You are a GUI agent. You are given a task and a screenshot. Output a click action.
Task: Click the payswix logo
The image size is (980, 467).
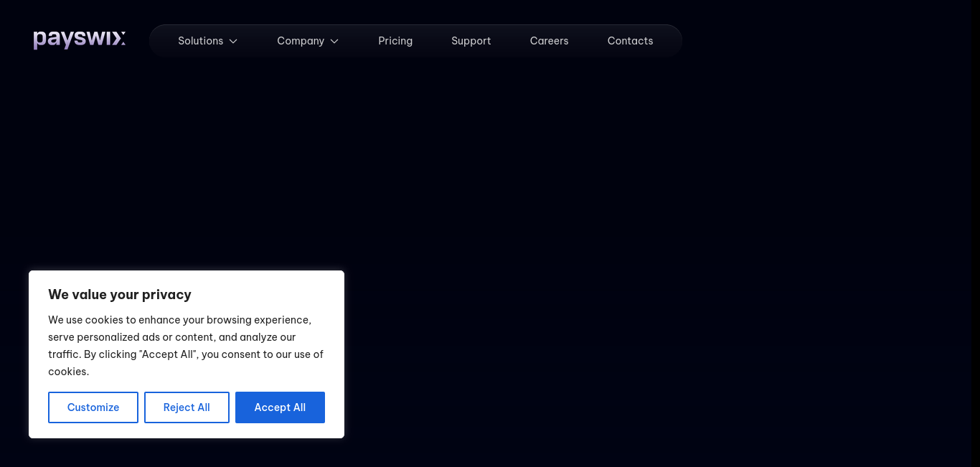click(x=80, y=39)
